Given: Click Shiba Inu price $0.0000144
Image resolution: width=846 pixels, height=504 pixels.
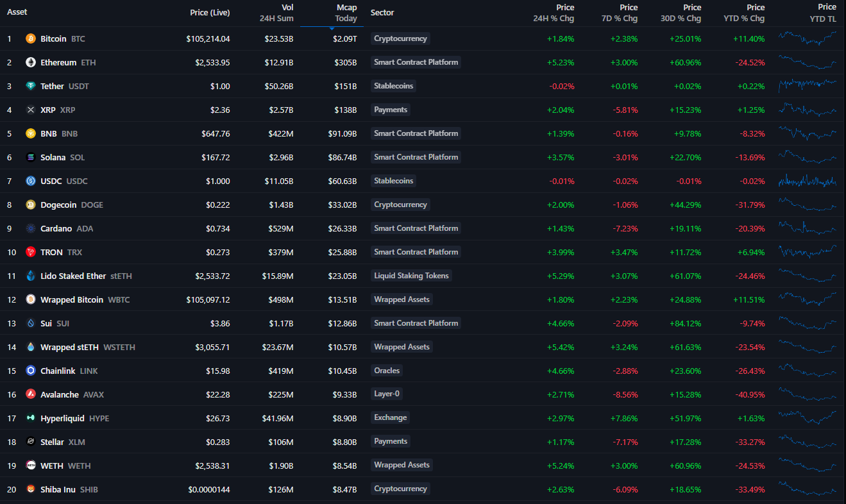Looking at the screenshot, I should [x=209, y=490].
